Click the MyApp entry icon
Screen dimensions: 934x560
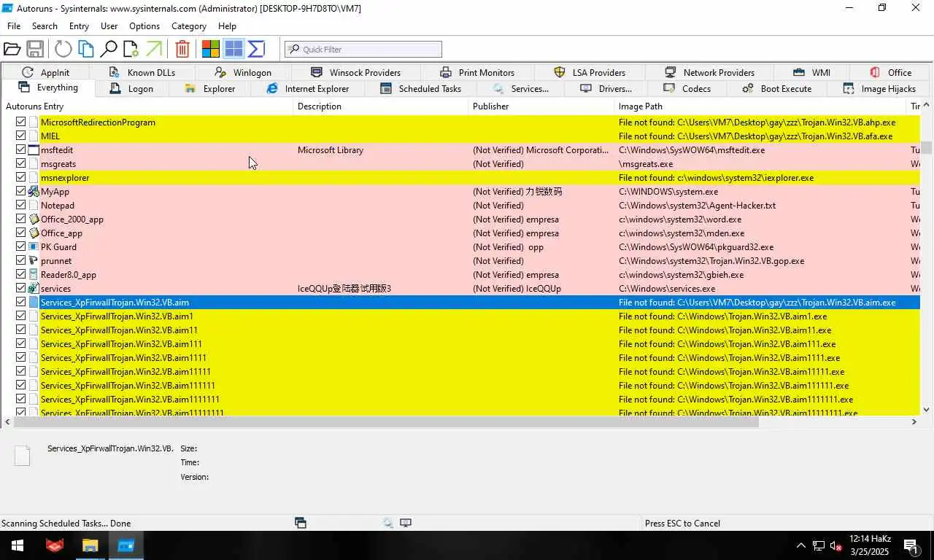click(x=34, y=192)
